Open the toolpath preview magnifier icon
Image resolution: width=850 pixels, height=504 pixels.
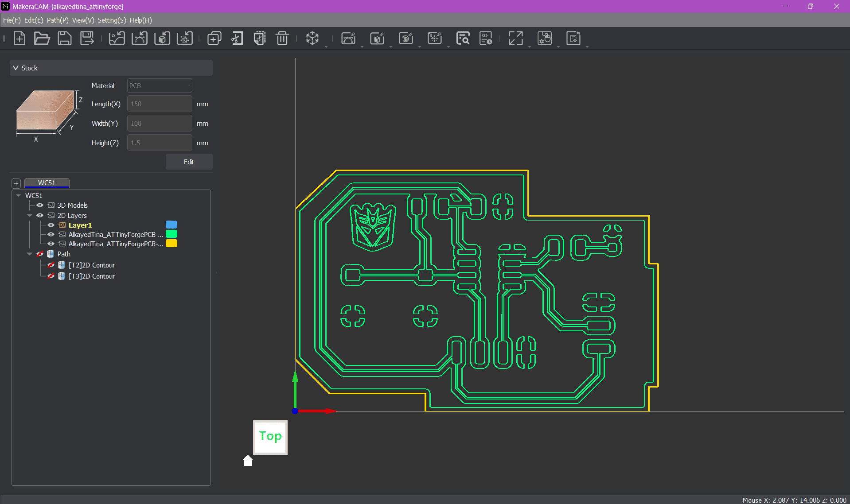coord(463,39)
